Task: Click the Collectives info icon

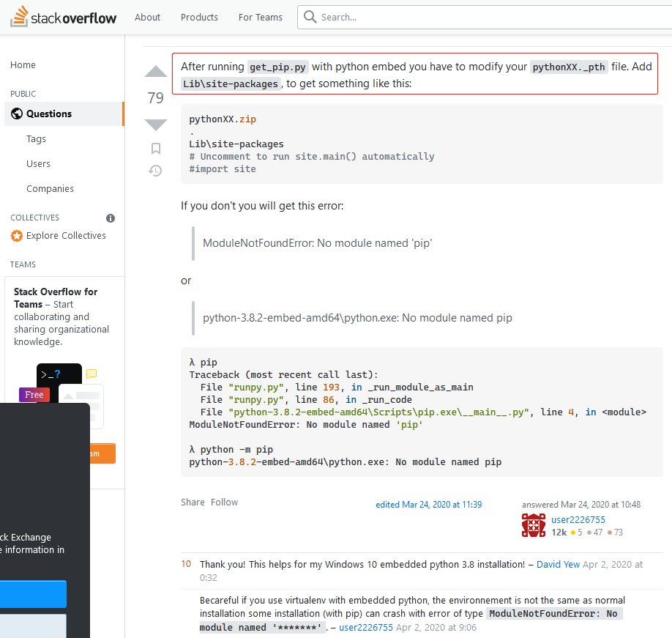Action: tap(111, 218)
